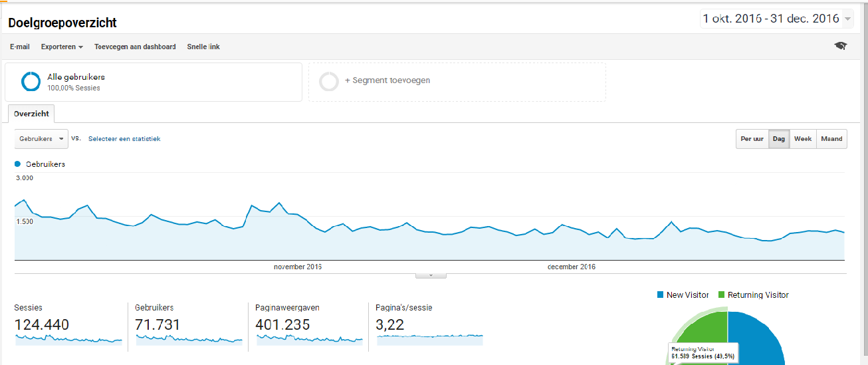Screen dimensions: 868x365
Task: Select date range 1 okt. 2016 - 31 dec. 2016
Action: pyautogui.click(x=771, y=19)
